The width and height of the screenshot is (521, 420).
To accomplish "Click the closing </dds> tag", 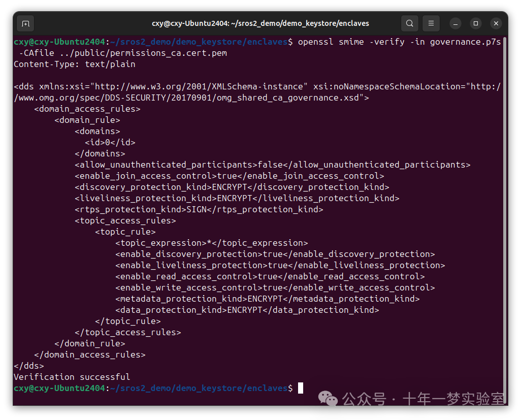I will (x=29, y=366).
